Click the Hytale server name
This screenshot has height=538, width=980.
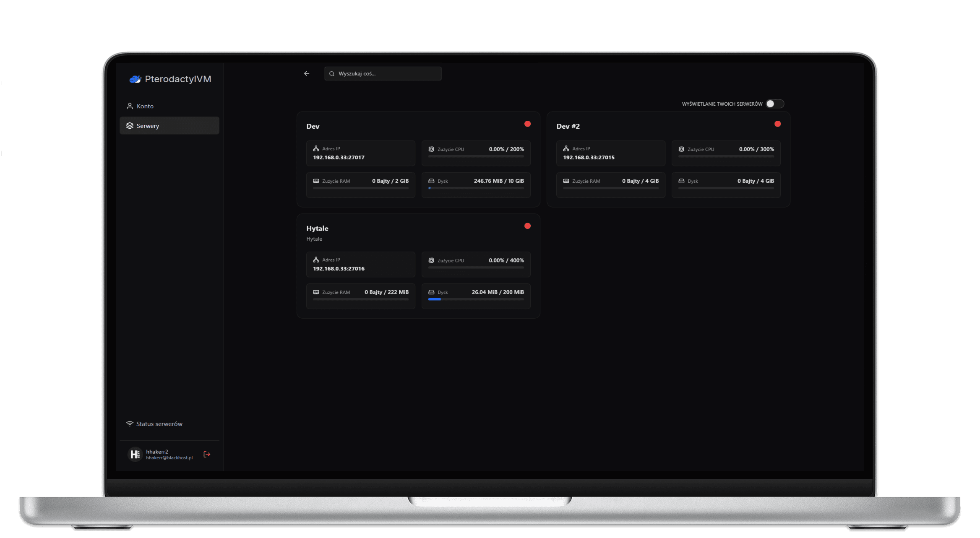[317, 229]
